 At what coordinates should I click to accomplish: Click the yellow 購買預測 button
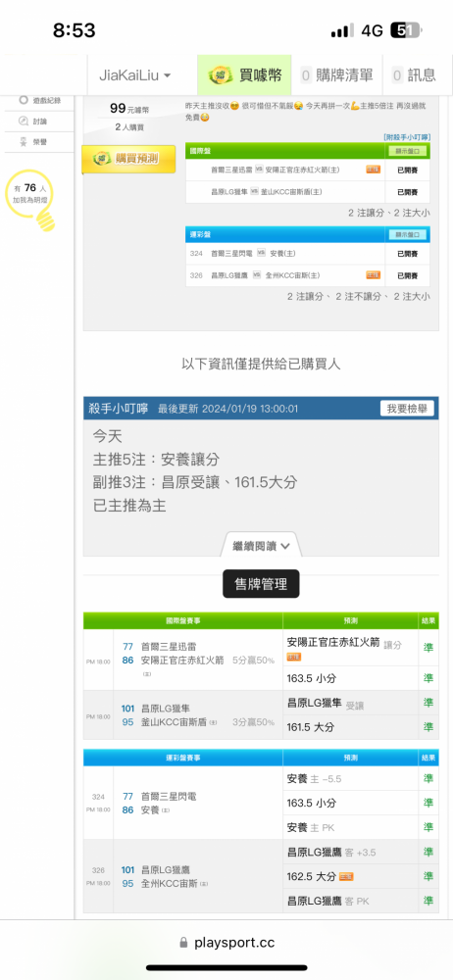click(128, 159)
